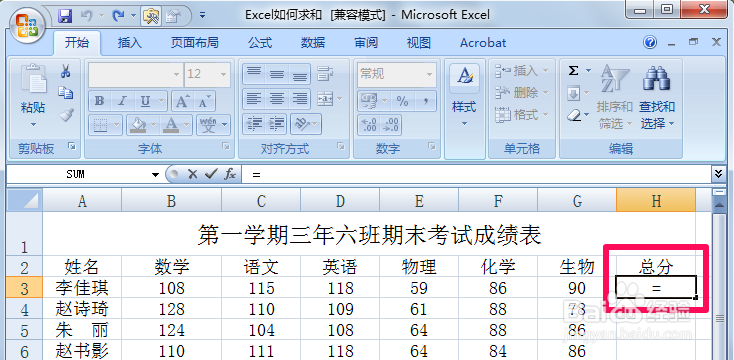The width and height of the screenshot is (734, 360).
Task: Click the AutoSum sigma icon
Action: [573, 71]
